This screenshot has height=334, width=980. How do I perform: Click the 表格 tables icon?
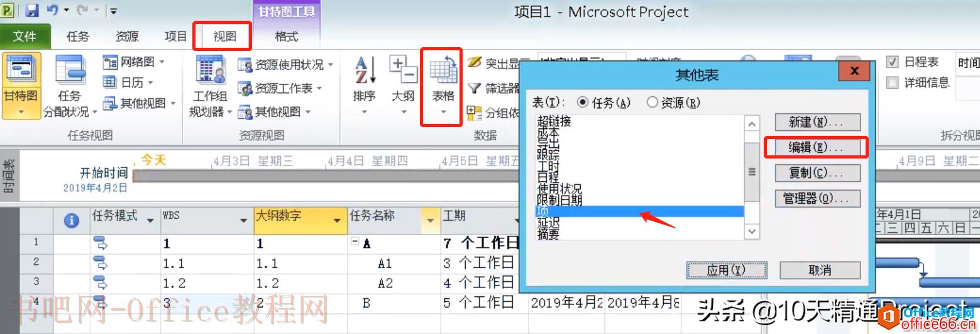(443, 70)
